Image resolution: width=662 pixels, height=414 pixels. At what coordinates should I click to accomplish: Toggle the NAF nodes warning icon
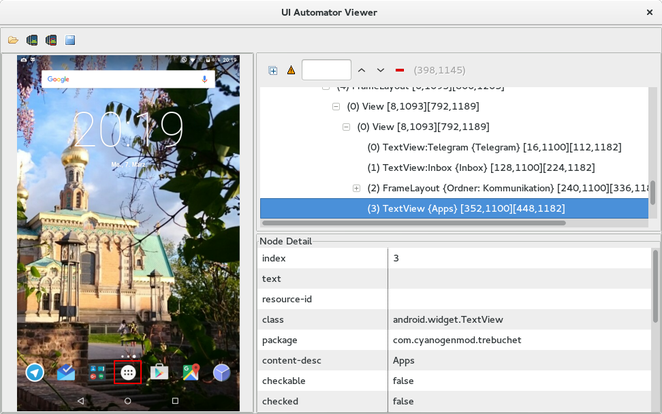[x=291, y=70]
